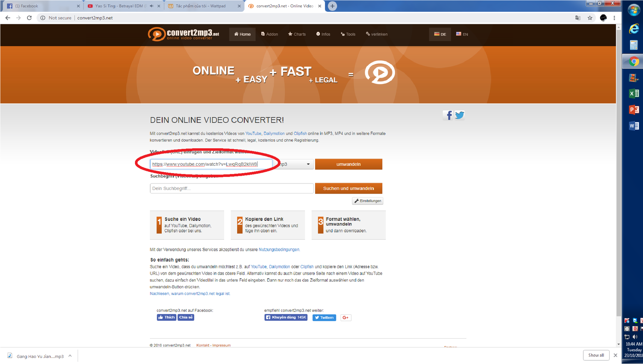
Task: Open the Charts nav item
Action: (297, 34)
